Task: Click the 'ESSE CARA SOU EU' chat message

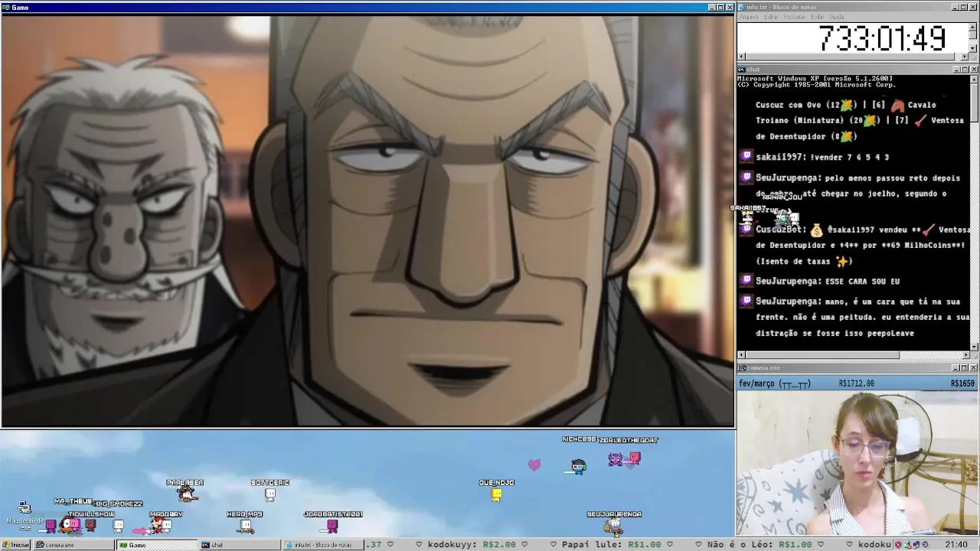Action: (x=861, y=282)
